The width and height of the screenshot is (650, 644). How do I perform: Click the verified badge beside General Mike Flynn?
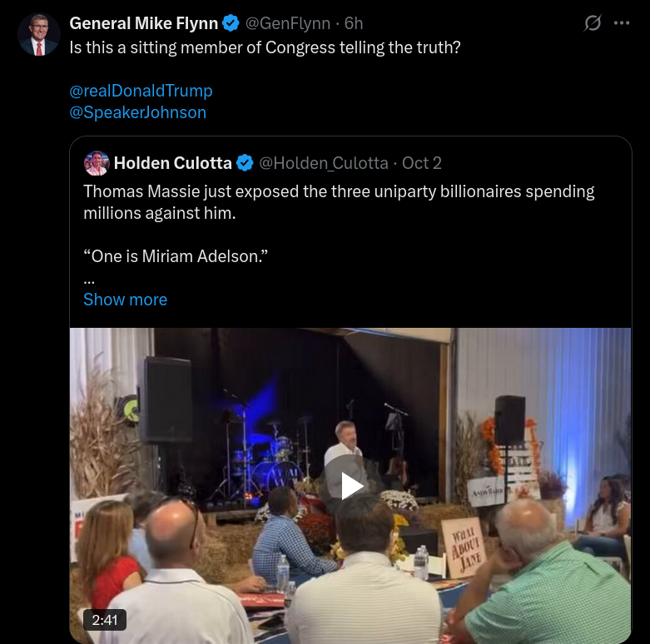pyautogui.click(x=231, y=23)
